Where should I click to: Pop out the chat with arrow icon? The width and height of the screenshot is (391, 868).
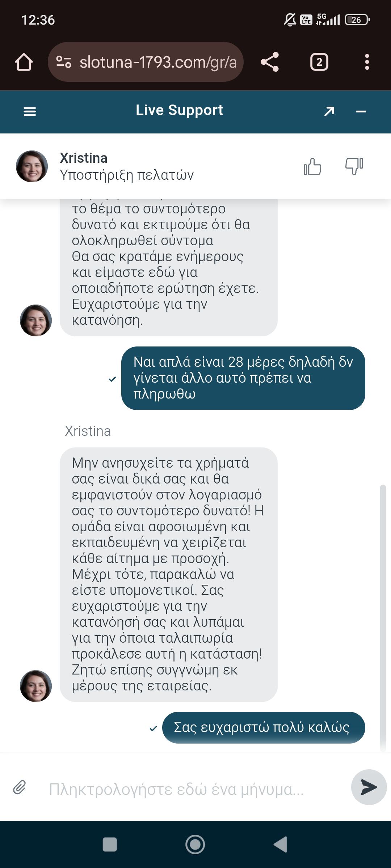pos(329,111)
